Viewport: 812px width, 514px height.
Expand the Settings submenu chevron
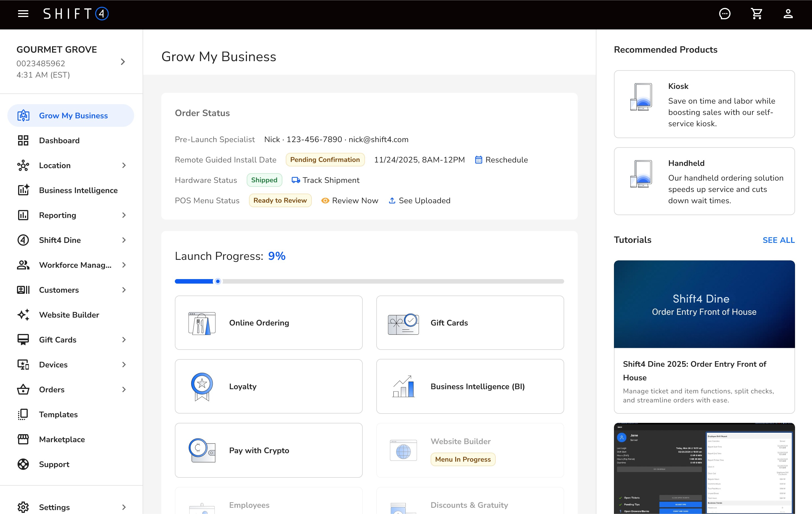coord(124,507)
